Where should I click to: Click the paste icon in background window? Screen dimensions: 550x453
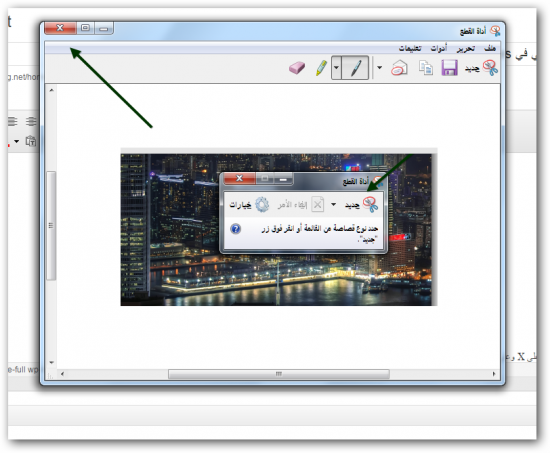coord(31,141)
